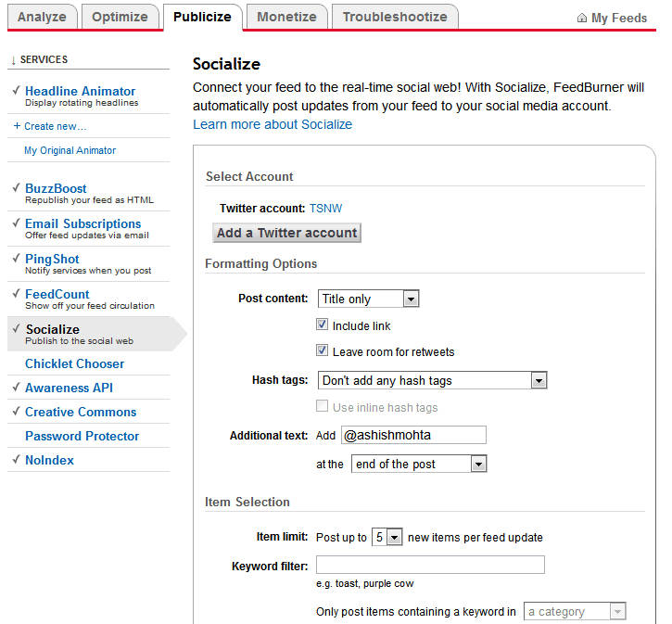
Task: Click the checkmark icon next to BuzzBoost
Action: point(17,187)
